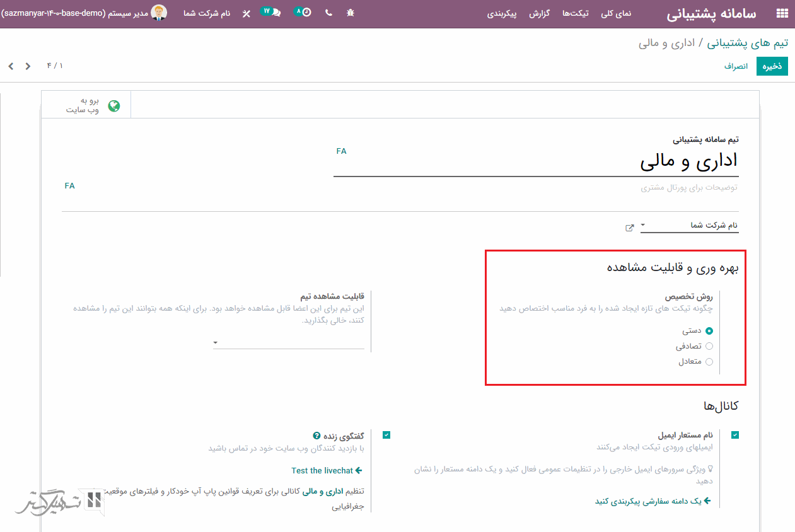Open the 'تیکت‌ها' menu
The width and height of the screenshot is (795, 532).
coord(575,13)
